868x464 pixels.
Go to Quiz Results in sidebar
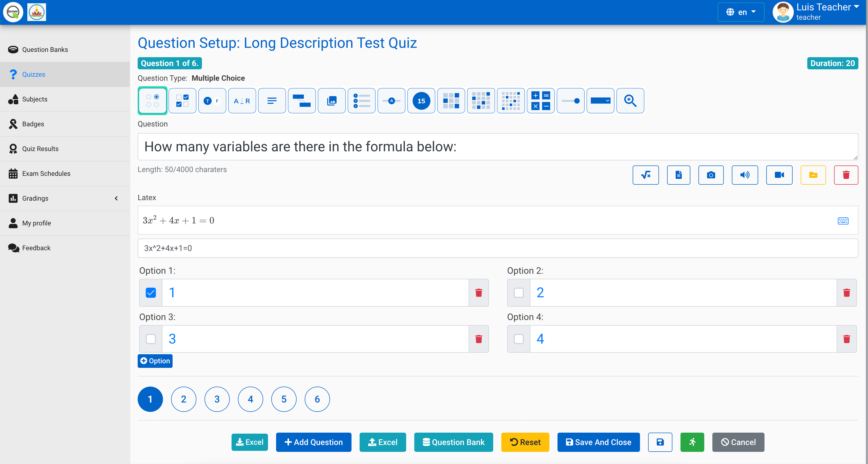(x=40, y=149)
